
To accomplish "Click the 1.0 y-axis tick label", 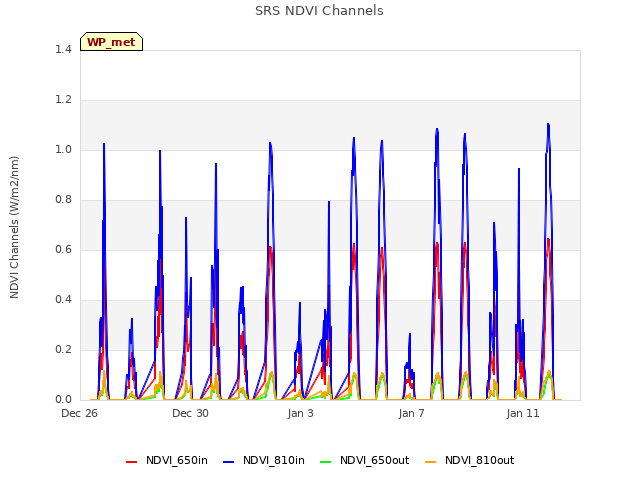I will click(x=63, y=149).
